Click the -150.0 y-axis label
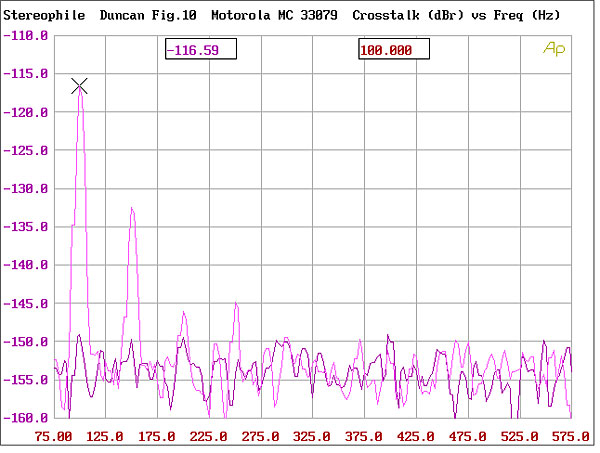The image size is (600, 453). 26,342
